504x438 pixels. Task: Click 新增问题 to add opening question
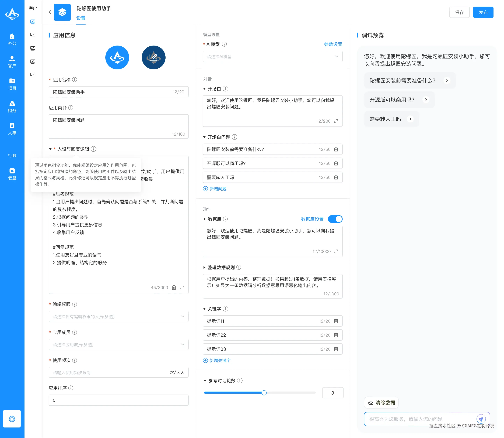tap(215, 189)
